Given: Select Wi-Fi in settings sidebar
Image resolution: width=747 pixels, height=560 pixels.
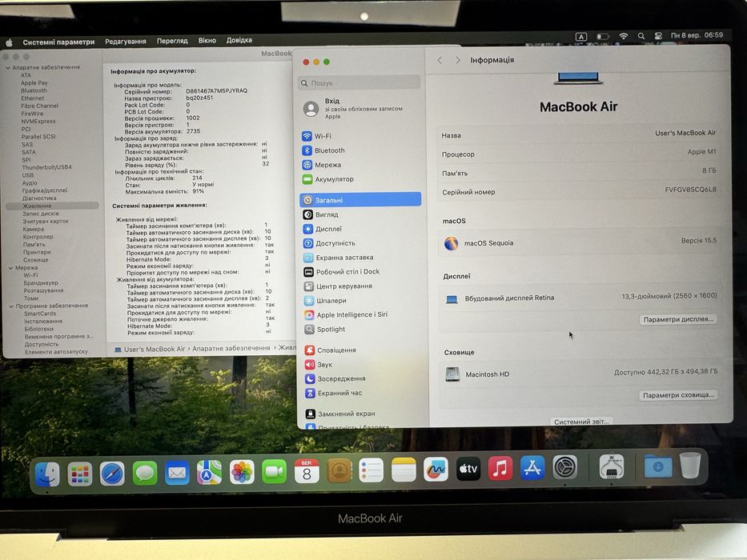Looking at the screenshot, I should 360,136.
